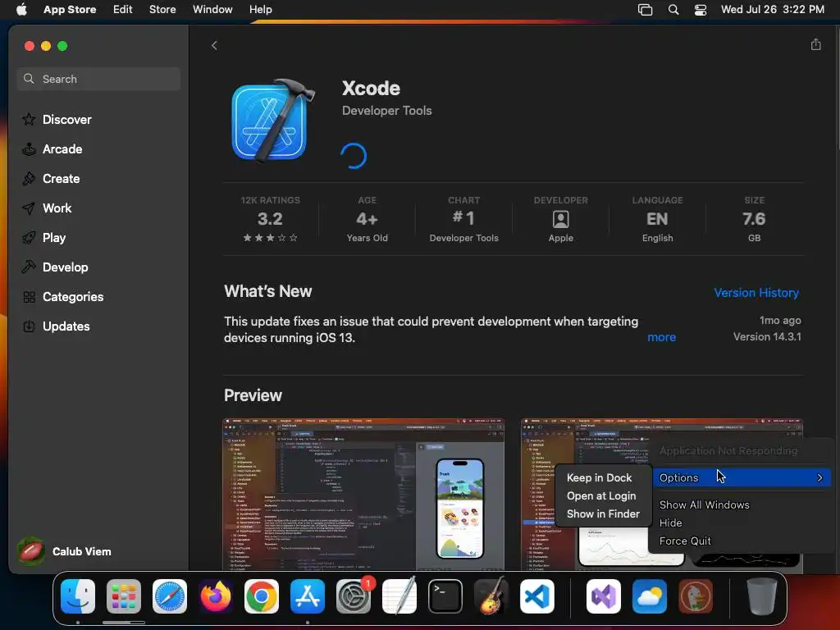
Task: Click the Version 14.3.1 text
Action: pos(767,337)
